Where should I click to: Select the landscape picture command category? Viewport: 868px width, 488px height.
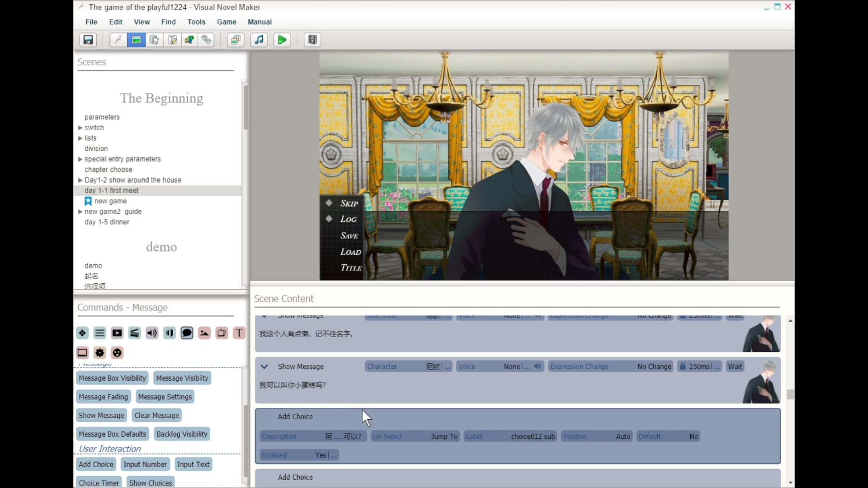coord(204,333)
